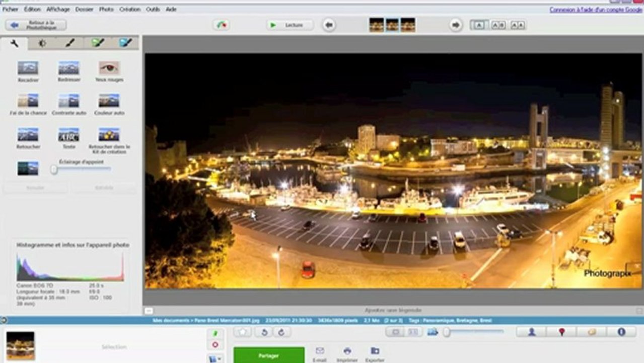The height and width of the screenshot is (363, 644).
Task: Click the green pin hold selection icon
Action: (215, 334)
